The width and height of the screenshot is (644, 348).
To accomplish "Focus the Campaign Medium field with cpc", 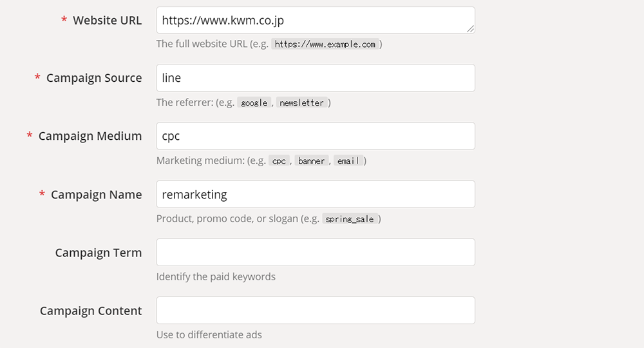I will tap(316, 136).
